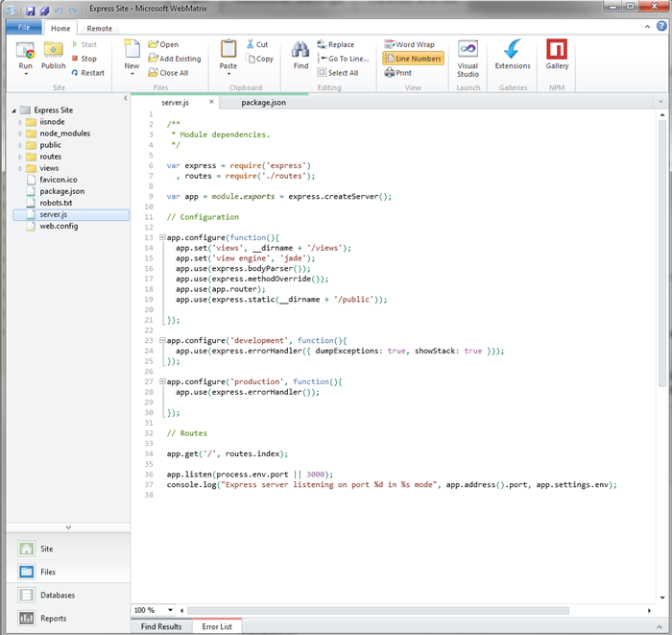This screenshot has width=672, height=635.
Task: Switch to the Reports workspace
Action: pos(68,618)
